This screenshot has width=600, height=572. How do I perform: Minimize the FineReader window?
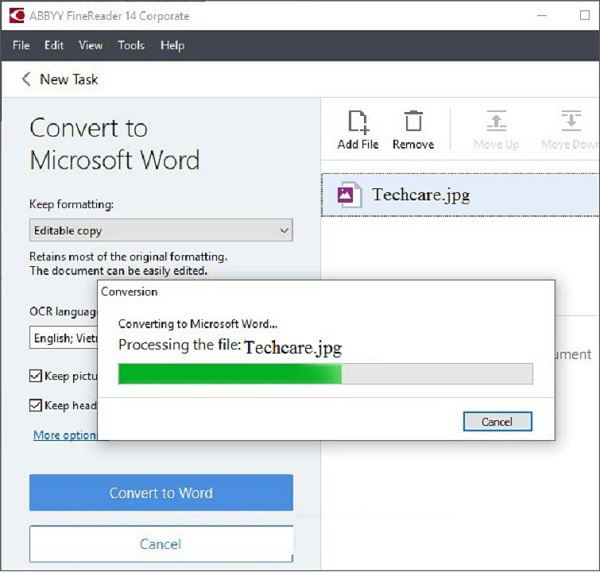539,16
